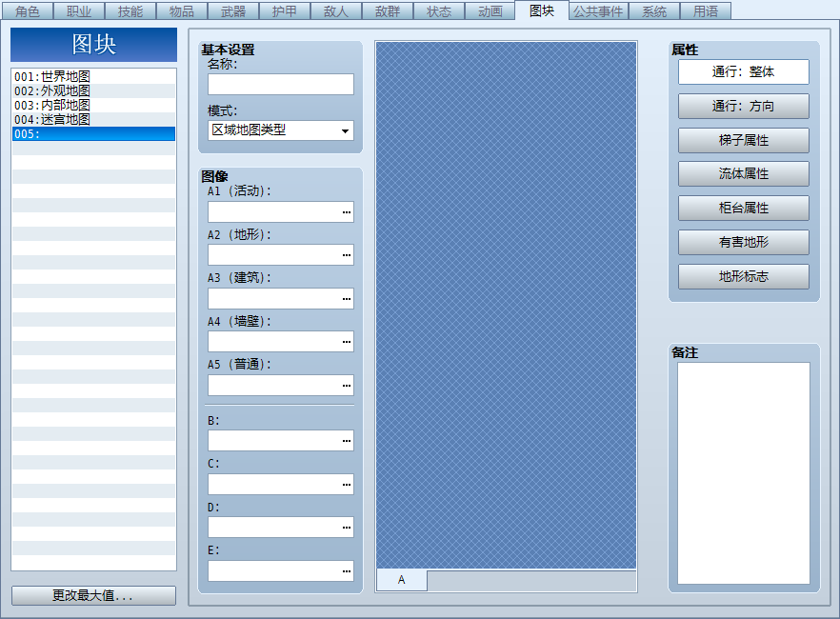Choose 通行：整体 attribute mode
This screenshot has width=840, height=619.
[x=744, y=71]
